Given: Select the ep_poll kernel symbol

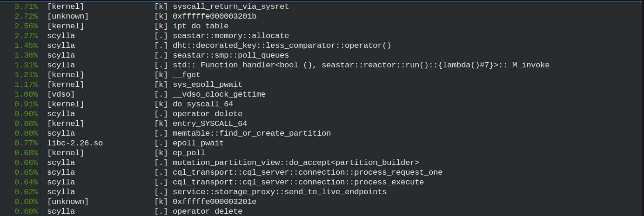Looking at the screenshot, I should click(189, 153).
